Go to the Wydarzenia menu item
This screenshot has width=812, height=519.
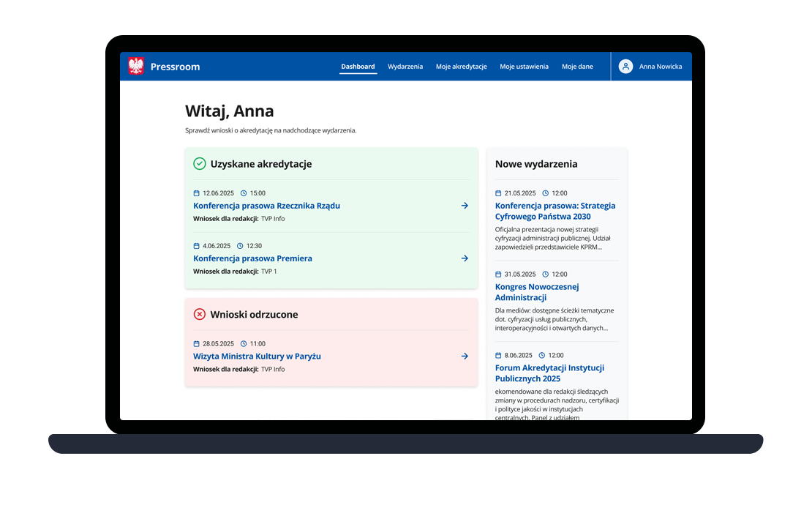click(x=405, y=67)
